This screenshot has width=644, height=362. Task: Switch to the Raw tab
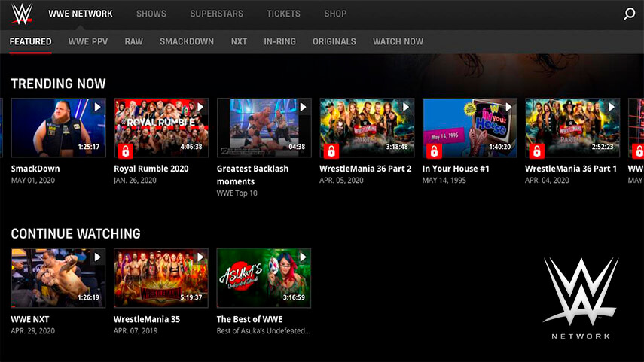134,41
